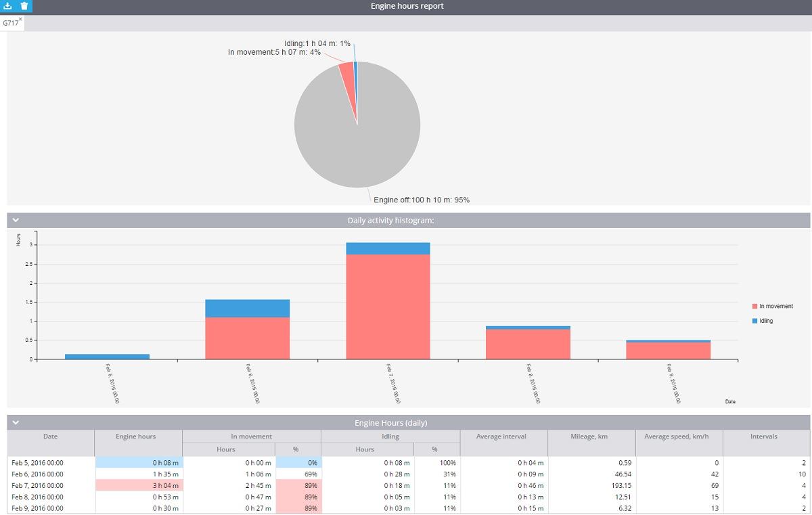Select the Feb 6, 2016 00:00 row date
The image size is (812, 515).
[37, 474]
